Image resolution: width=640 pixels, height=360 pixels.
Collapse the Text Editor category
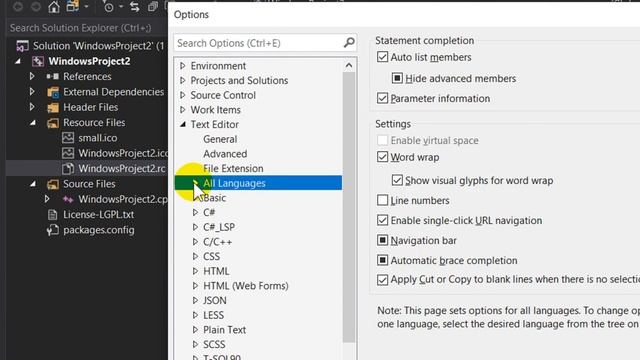click(183, 124)
